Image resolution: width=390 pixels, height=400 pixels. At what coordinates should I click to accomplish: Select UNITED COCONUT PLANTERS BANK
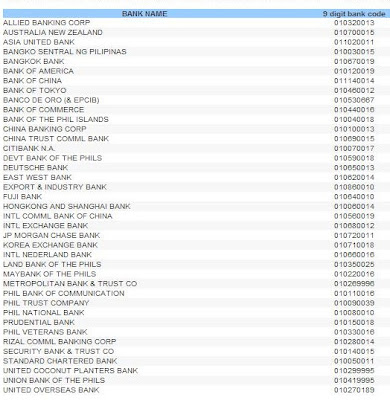tap(70, 371)
